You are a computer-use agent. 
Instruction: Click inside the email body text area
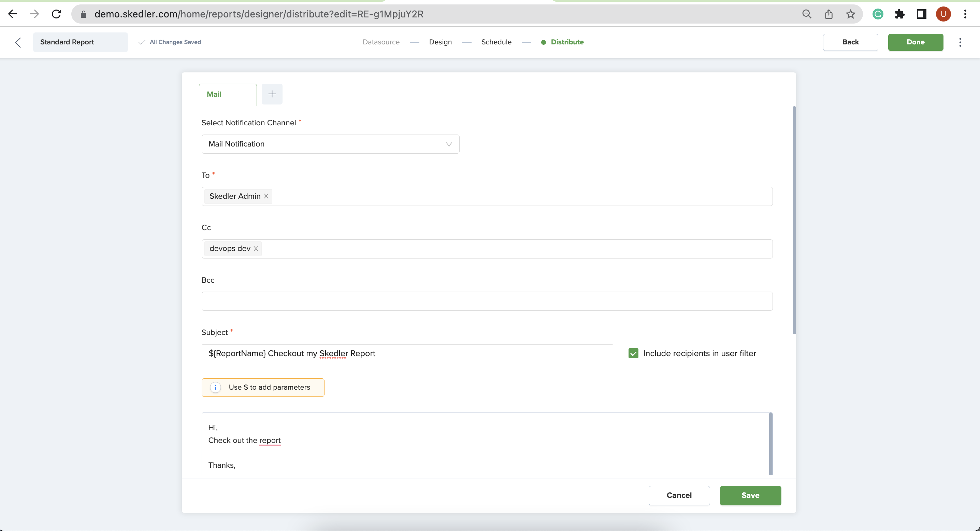485,444
